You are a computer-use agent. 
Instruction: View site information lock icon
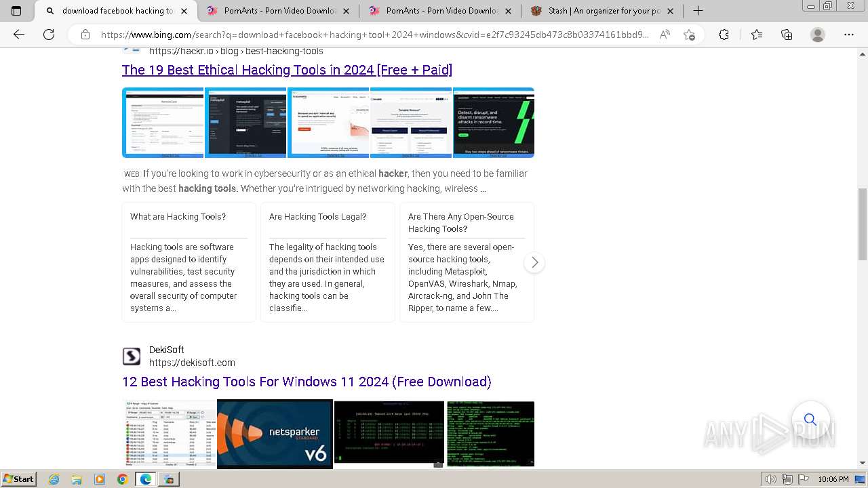tap(85, 35)
